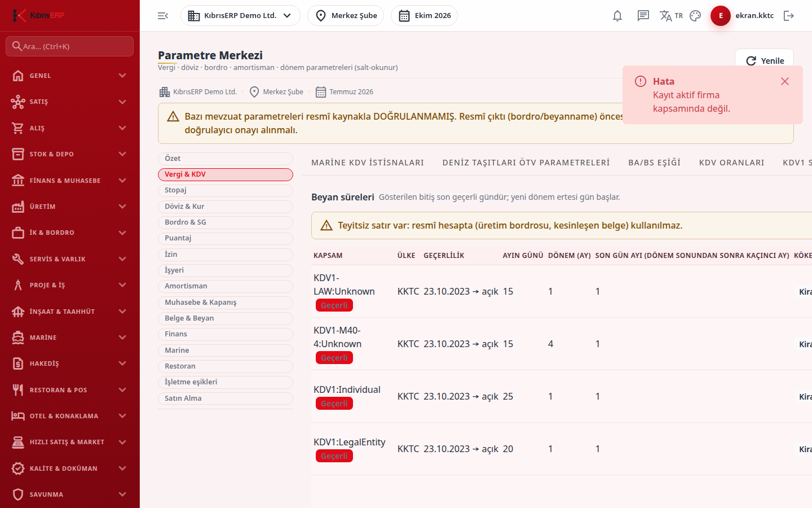Click the Ara search field
This screenshot has width=812, height=508.
click(69, 46)
